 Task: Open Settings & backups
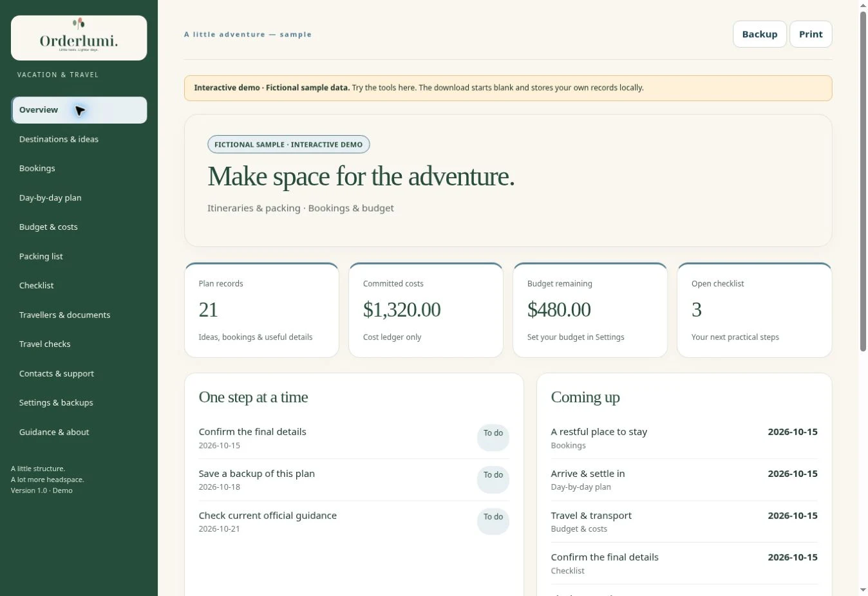(x=79, y=403)
